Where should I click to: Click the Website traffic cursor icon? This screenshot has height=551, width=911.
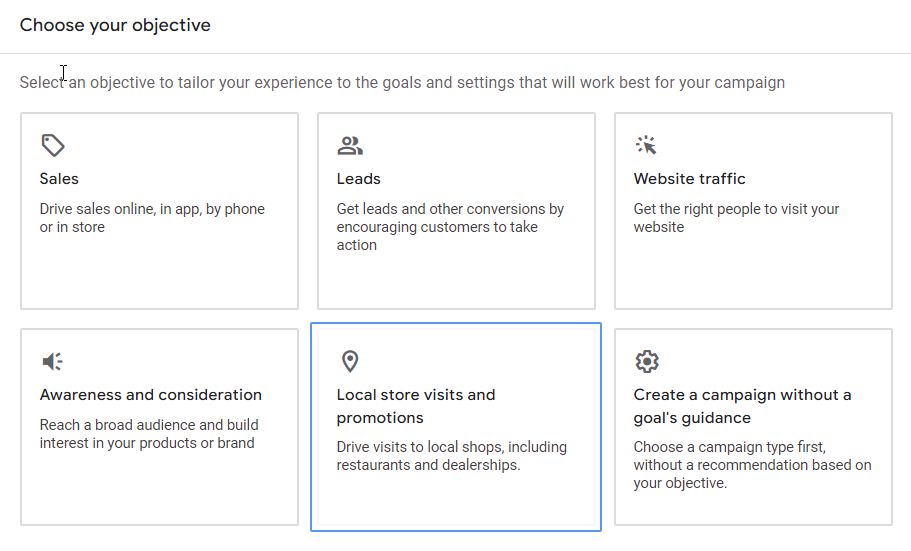pos(647,146)
